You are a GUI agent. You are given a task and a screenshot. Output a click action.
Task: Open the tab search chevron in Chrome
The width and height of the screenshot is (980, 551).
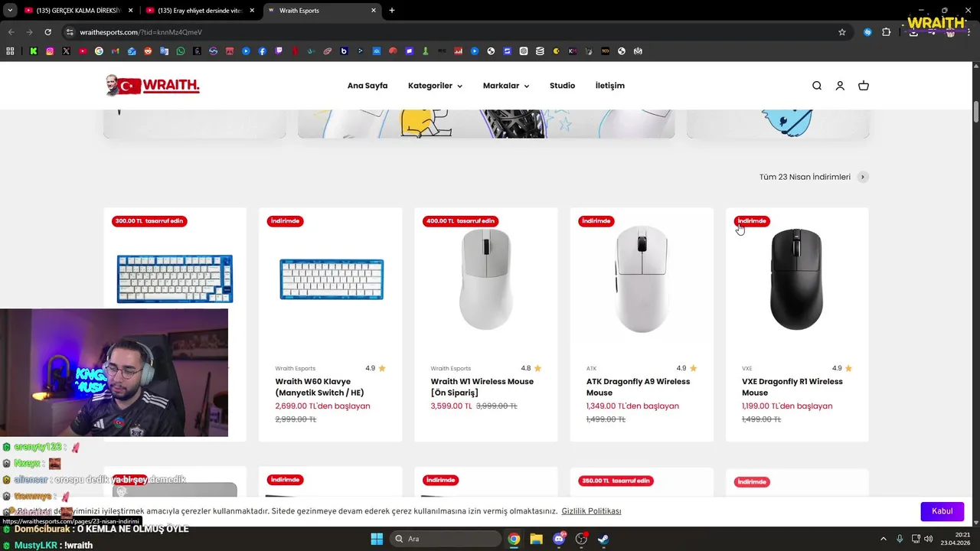click(10, 11)
